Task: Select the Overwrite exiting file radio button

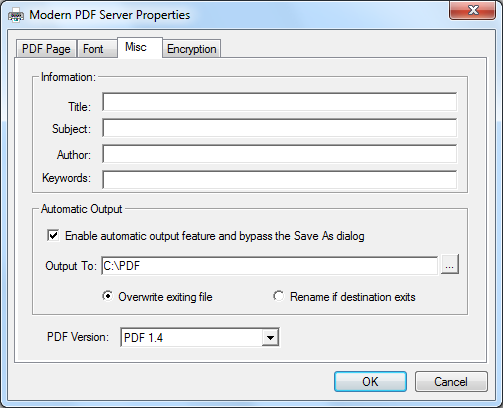Action: (107, 296)
